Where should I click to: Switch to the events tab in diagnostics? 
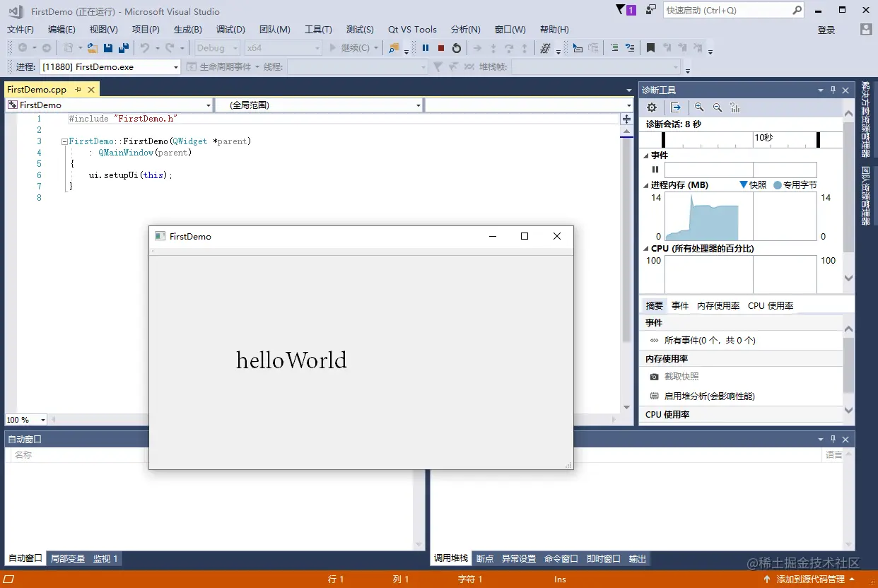pyautogui.click(x=680, y=305)
